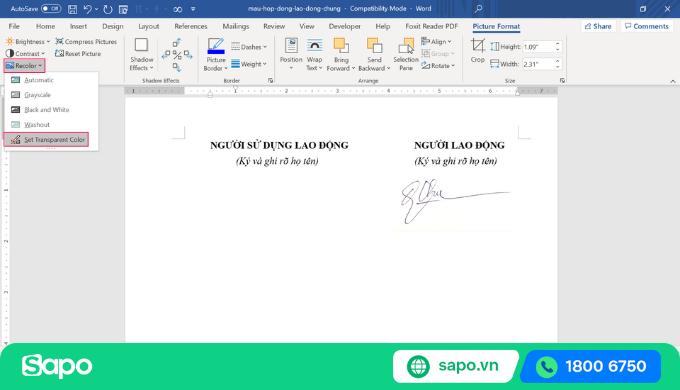
Task: Open Shadow Effects gallery
Action: [142, 55]
